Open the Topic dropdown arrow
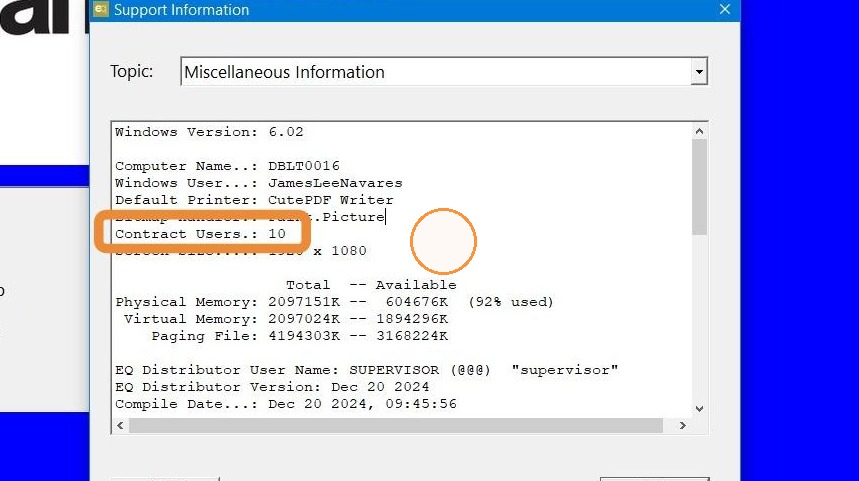Image resolution: width=859 pixels, height=481 pixels. 698,72
